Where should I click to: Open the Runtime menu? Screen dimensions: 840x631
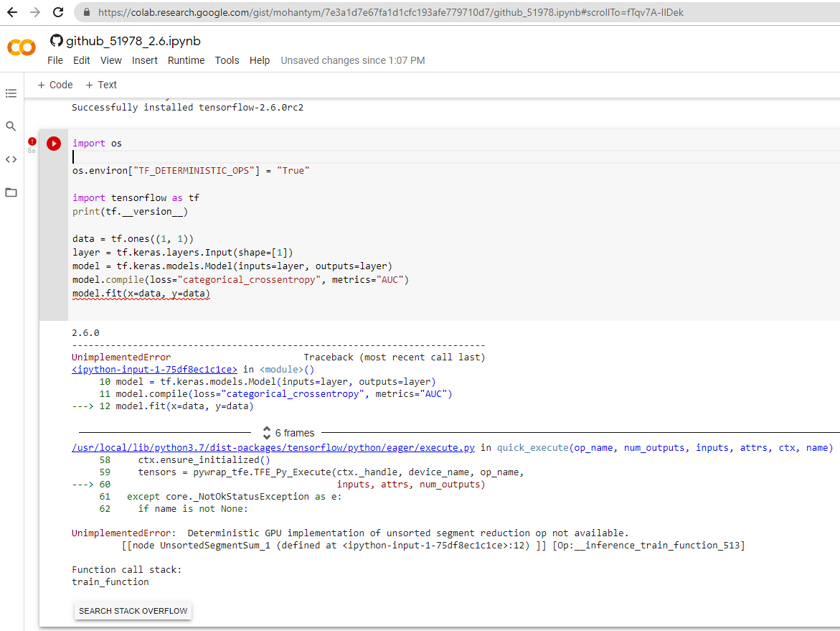click(186, 60)
